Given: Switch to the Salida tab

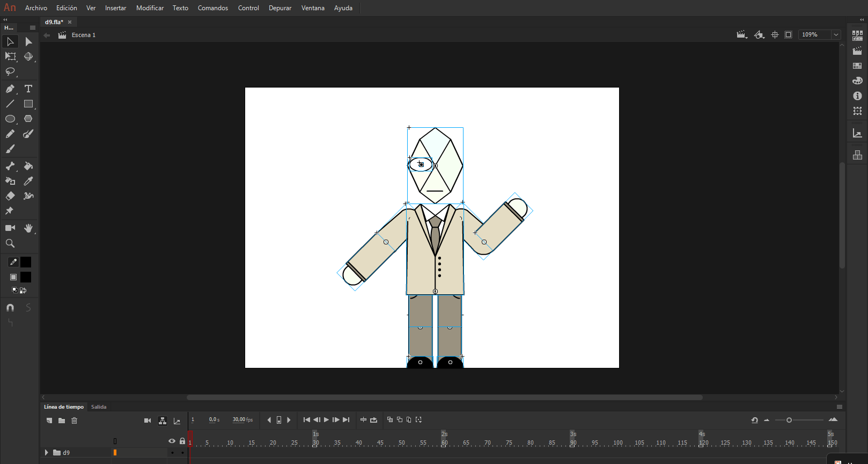Looking at the screenshot, I should (x=99, y=407).
